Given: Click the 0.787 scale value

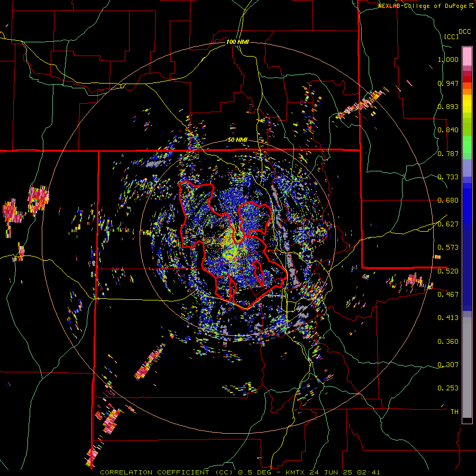Looking at the screenshot, I should (x=448, y=153).
